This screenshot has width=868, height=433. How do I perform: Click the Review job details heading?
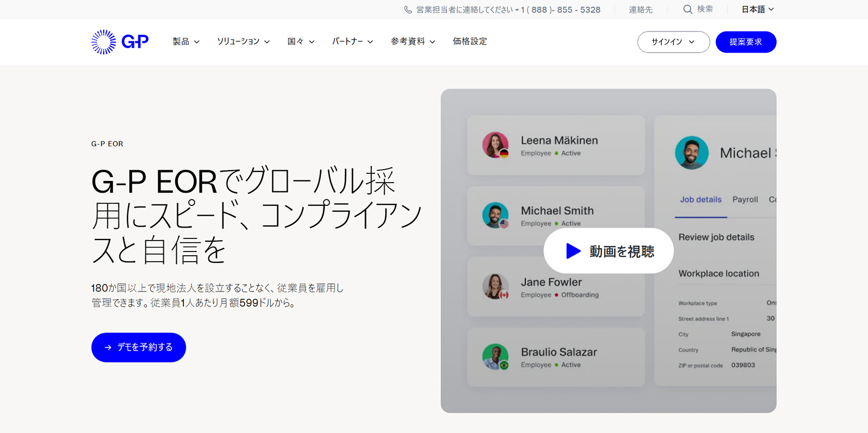[716, 237]
